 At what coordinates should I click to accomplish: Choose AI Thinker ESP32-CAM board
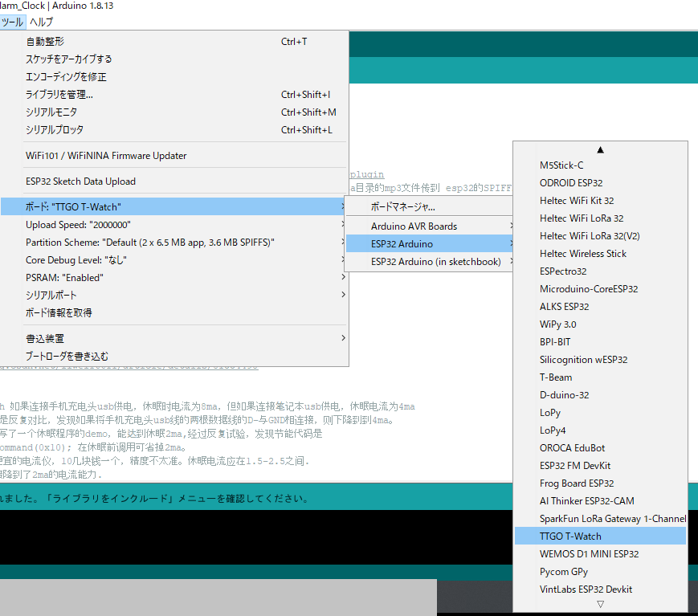[600, 500]
